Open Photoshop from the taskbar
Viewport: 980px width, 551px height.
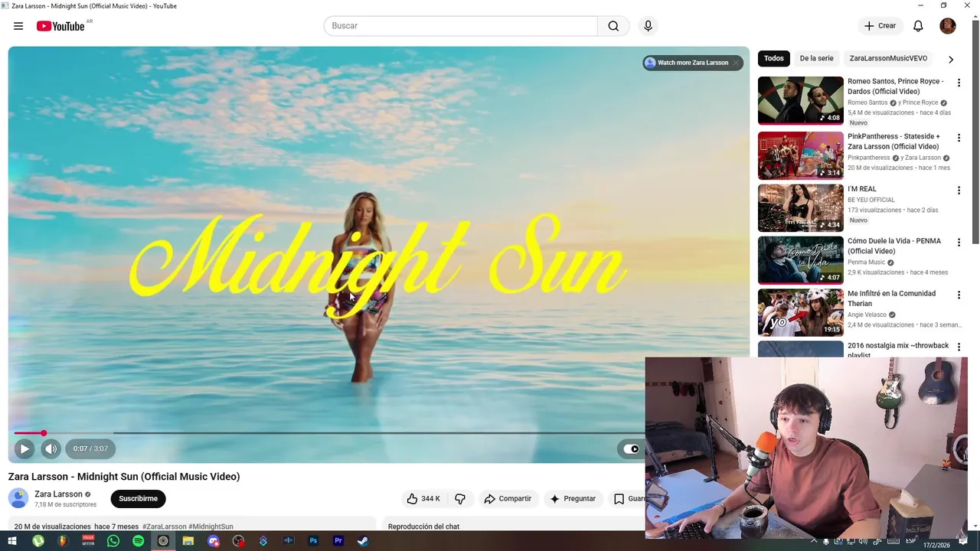(x=313, y=541)
